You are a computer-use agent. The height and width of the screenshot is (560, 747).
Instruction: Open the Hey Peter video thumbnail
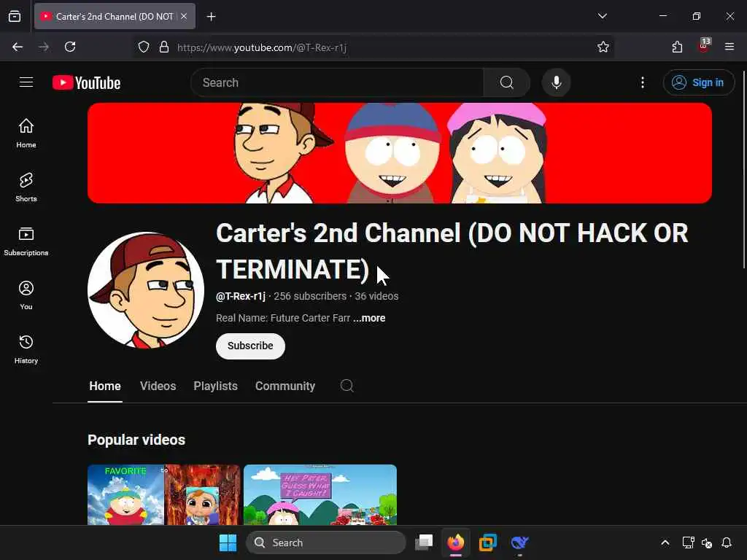coord(320,495)
